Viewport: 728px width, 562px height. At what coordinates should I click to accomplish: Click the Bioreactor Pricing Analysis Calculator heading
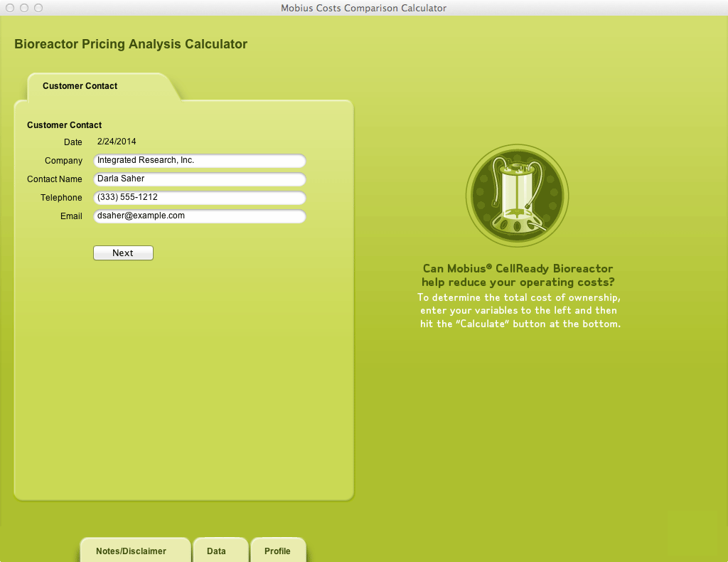click(131, 44)
